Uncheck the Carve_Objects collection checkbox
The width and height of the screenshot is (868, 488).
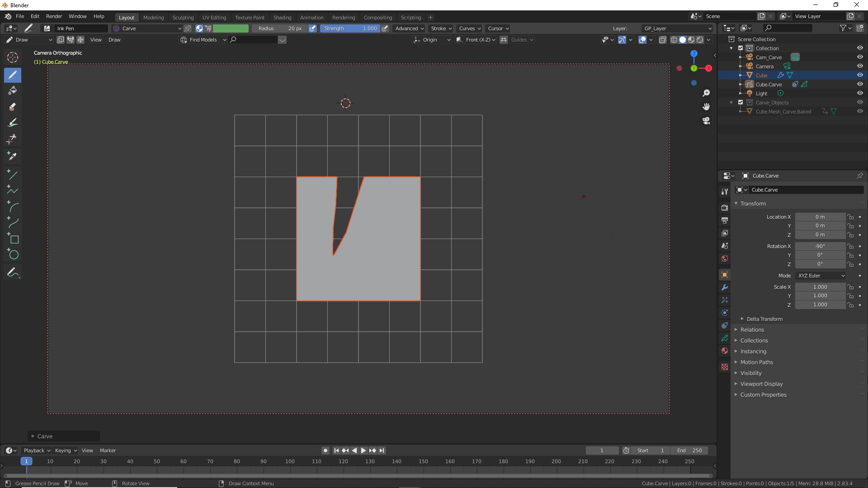tap(741, 103)
